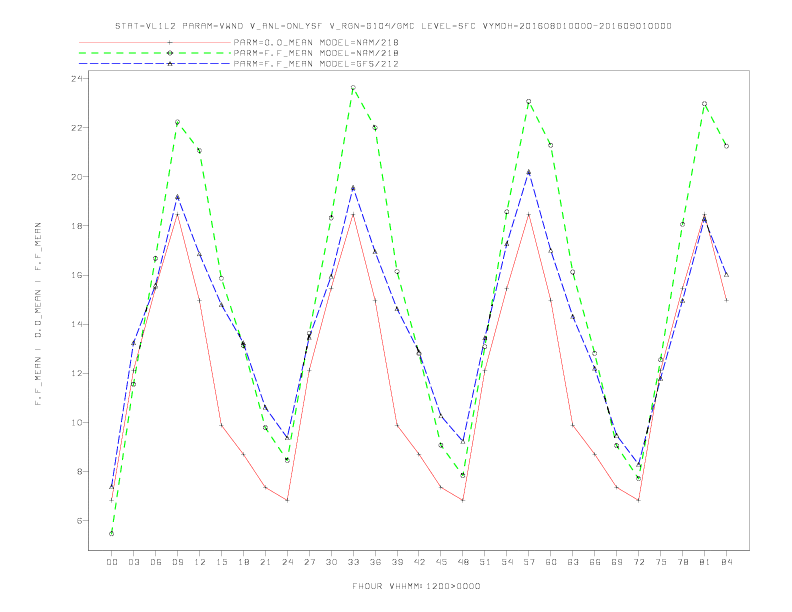Click the x-axis title FHOUR VHHMM:1200>0000
The width and height of the screenshot is (792, 612).
pos(416,586)
